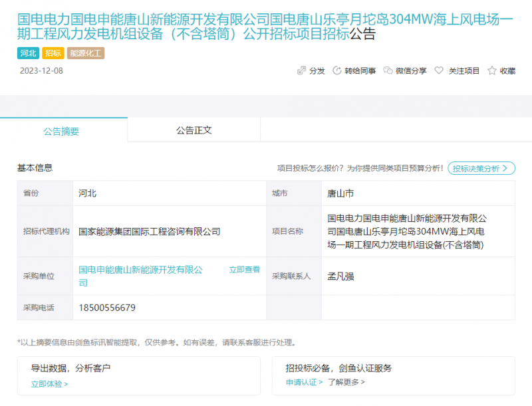Click the disclaimer note about 剑鱼标讯
Image resolution: width=532 pixels, height=406 pixels.
[157, 343]
